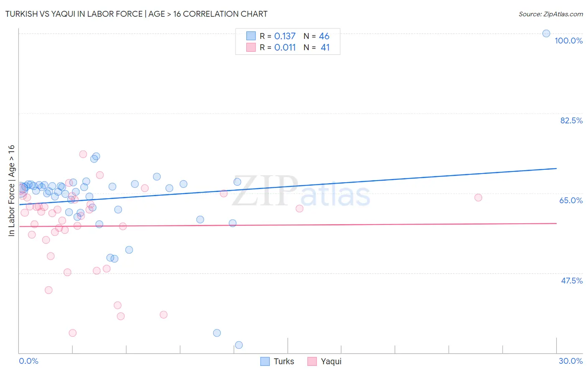Click the In Labor Force y-axis title
Image resolution: width=588 pixels, height=373 pixels.
(11, 190)
